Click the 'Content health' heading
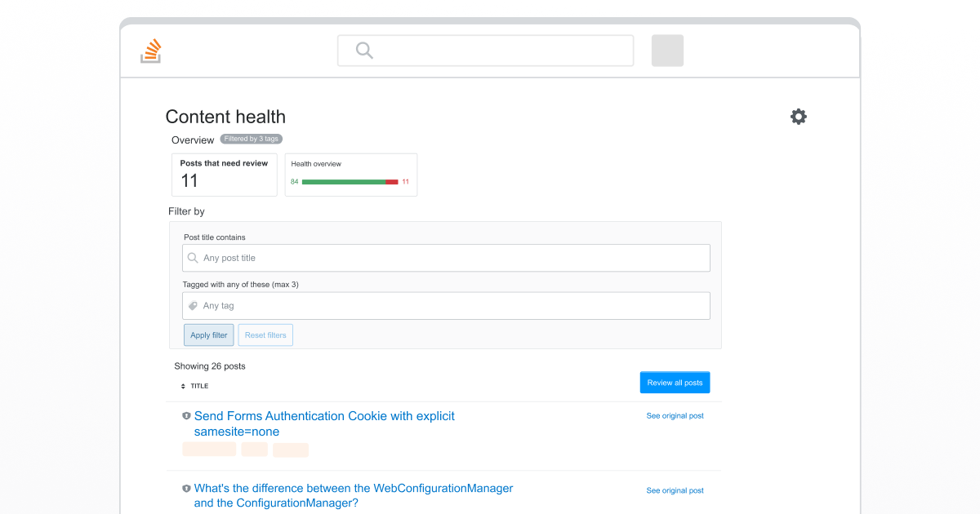 (x=225, y=117)
